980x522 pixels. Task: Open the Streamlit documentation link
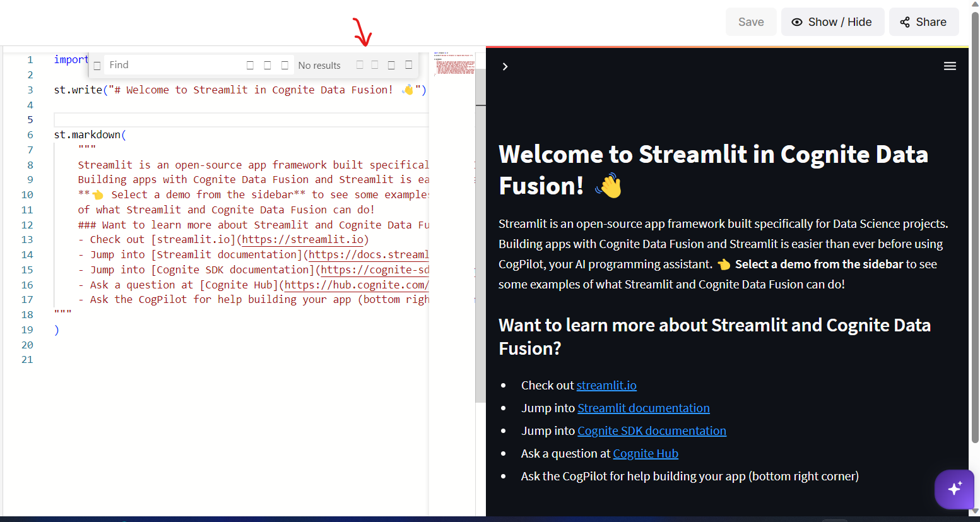(644, 408)
